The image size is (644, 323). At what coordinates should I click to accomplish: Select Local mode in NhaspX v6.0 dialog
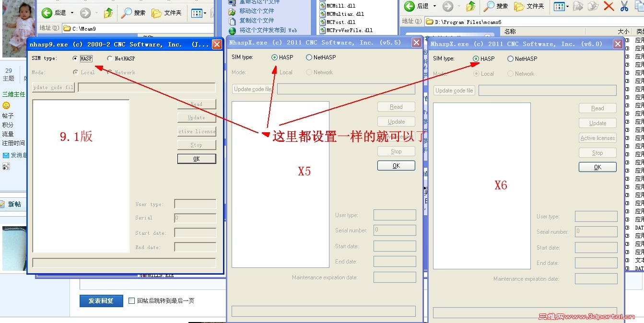pos(476,74)
